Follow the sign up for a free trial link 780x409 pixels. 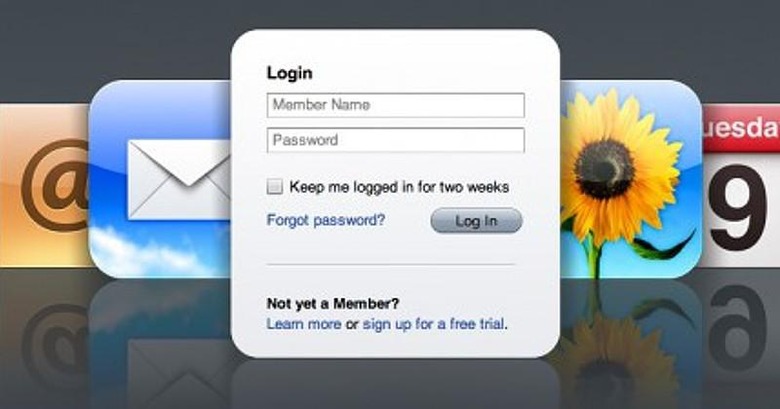[x=433, y=324]
